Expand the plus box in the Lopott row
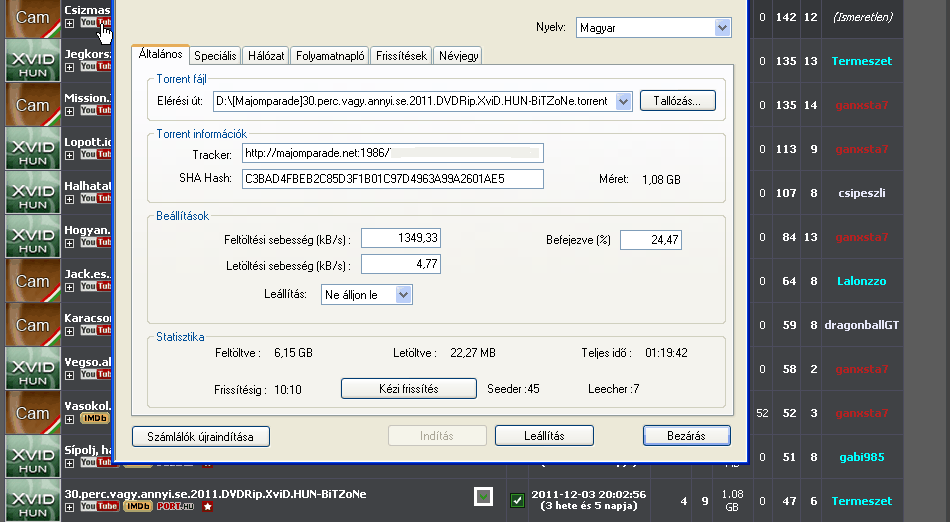950x522 pixels. point(70,155)
